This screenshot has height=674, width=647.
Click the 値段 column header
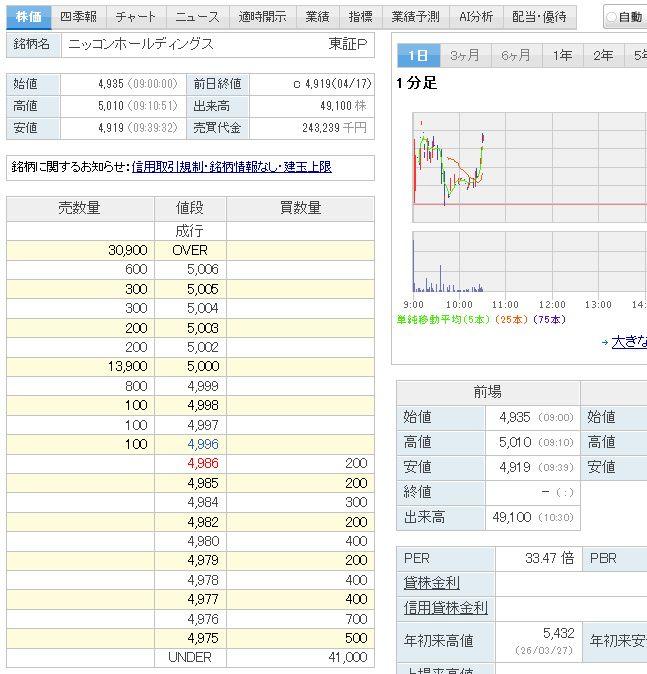(x=190, y=208)
